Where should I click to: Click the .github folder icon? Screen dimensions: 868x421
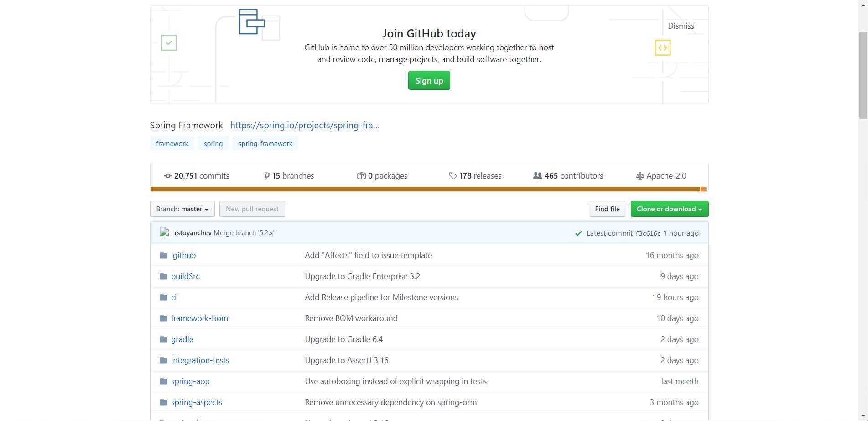tap(163, 255)
